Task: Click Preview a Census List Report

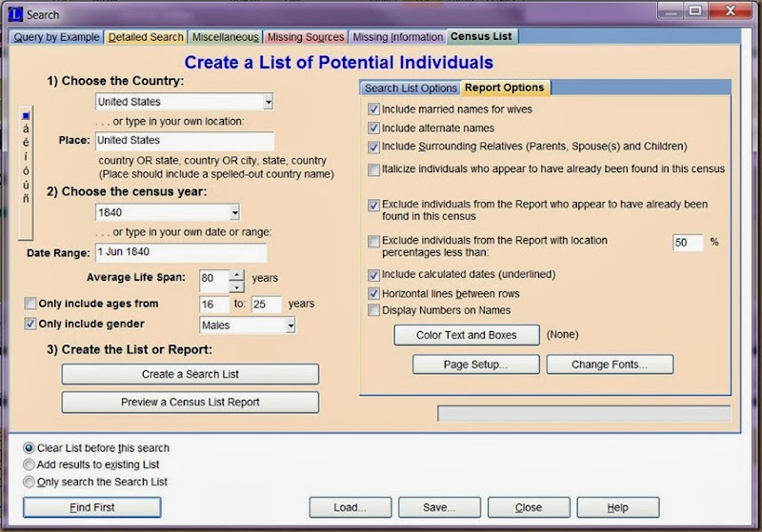Action: coord(190,402)
